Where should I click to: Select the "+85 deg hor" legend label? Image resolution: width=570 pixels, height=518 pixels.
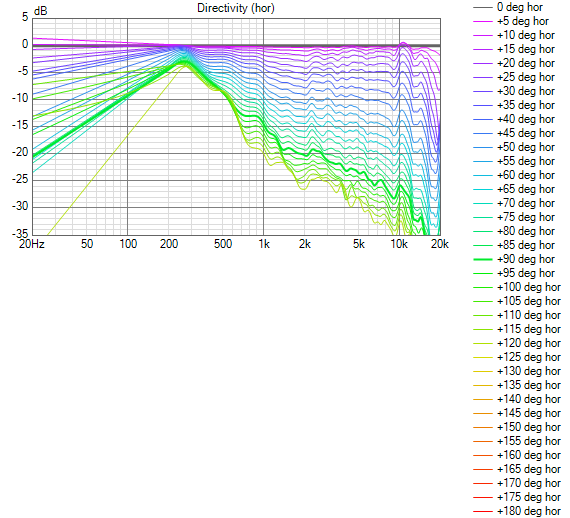tap(526, 245)
